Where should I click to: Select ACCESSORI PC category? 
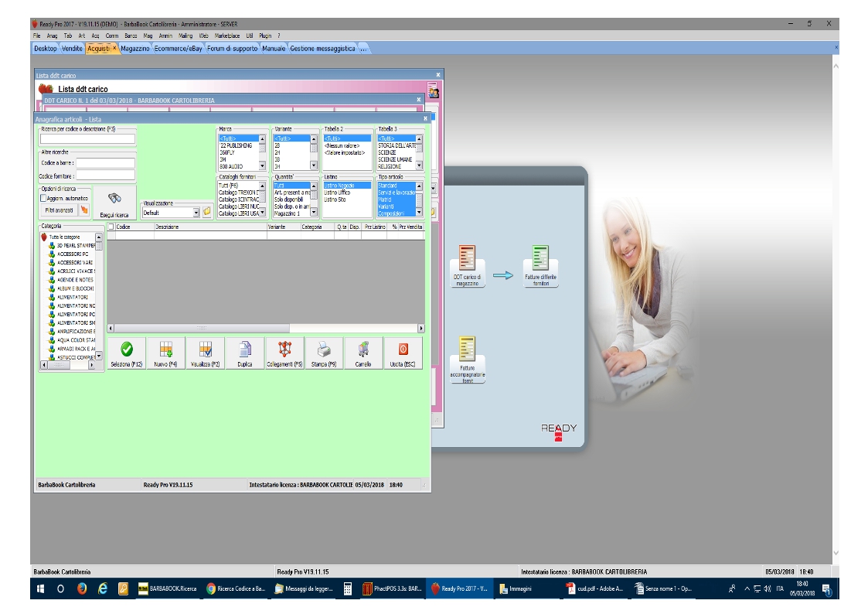coord(73,254)
